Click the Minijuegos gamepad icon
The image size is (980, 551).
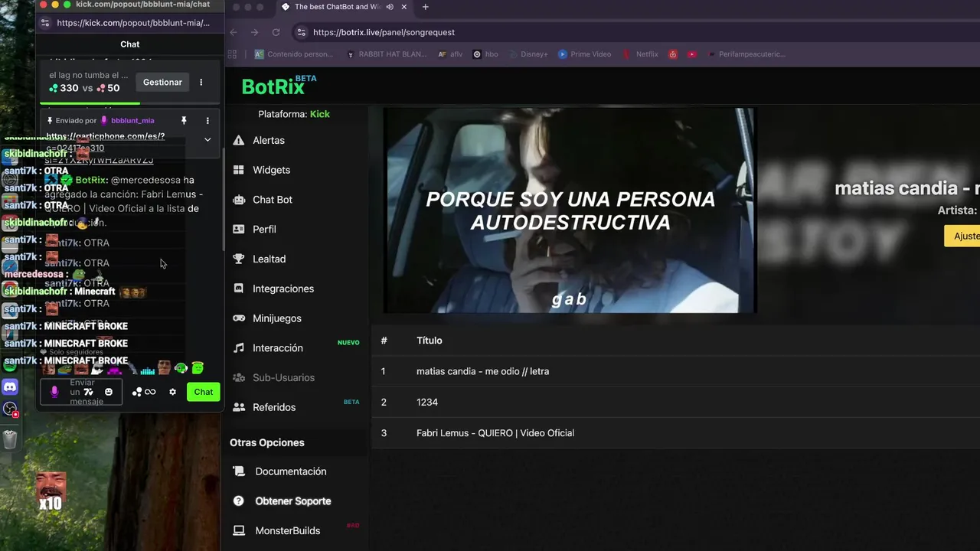pyautogui.click(x=239, y=318)
